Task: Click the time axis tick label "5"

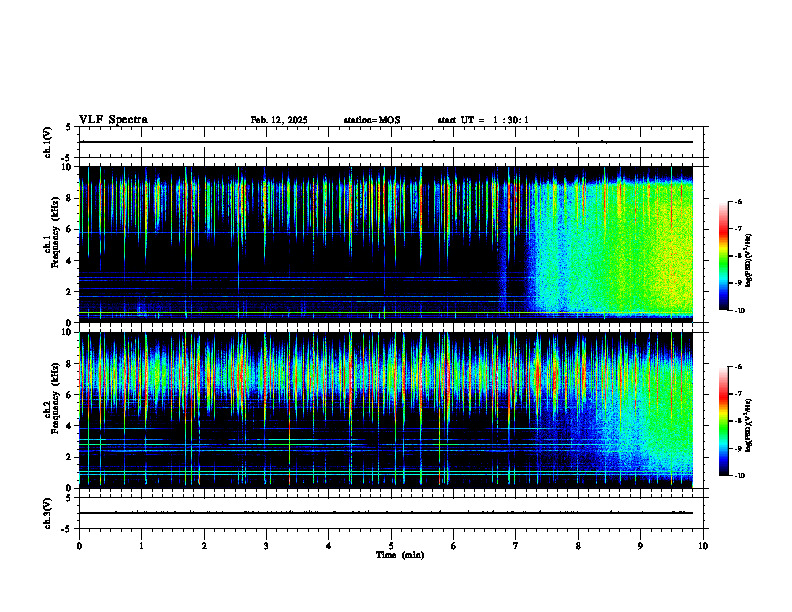Action: point(391,546)
